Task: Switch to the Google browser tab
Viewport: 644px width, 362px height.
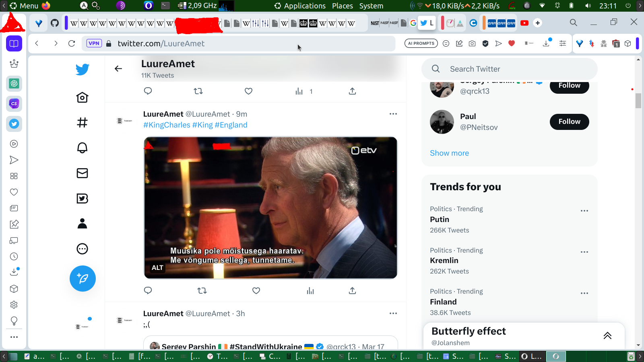Action: click(413, 23)
